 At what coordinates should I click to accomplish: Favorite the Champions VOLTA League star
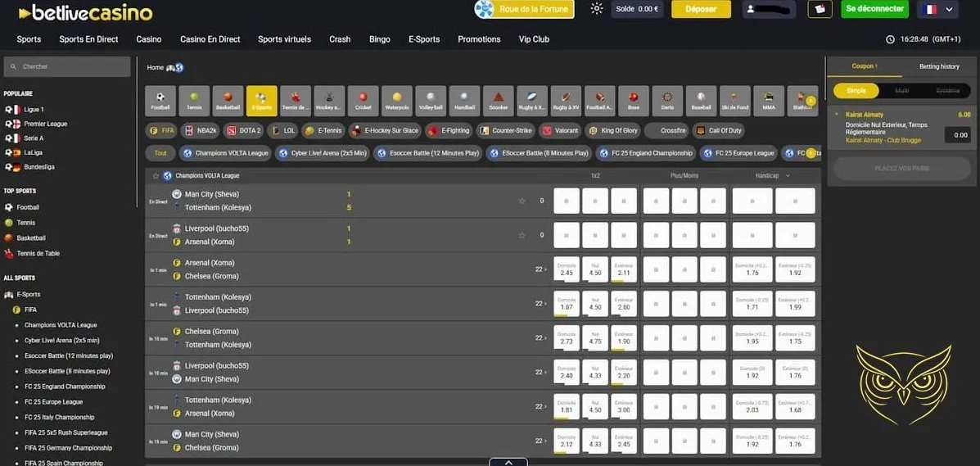click(156, 176)
